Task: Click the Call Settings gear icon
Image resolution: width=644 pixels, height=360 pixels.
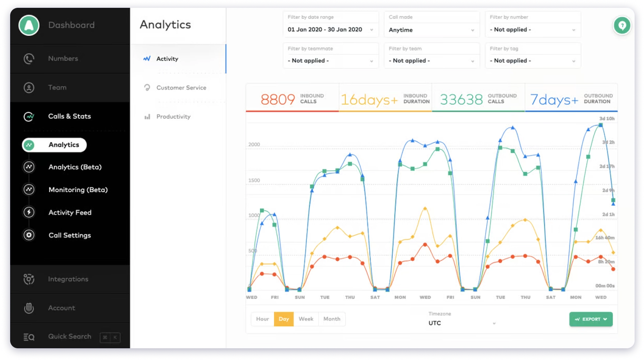Action: [29, 235]
